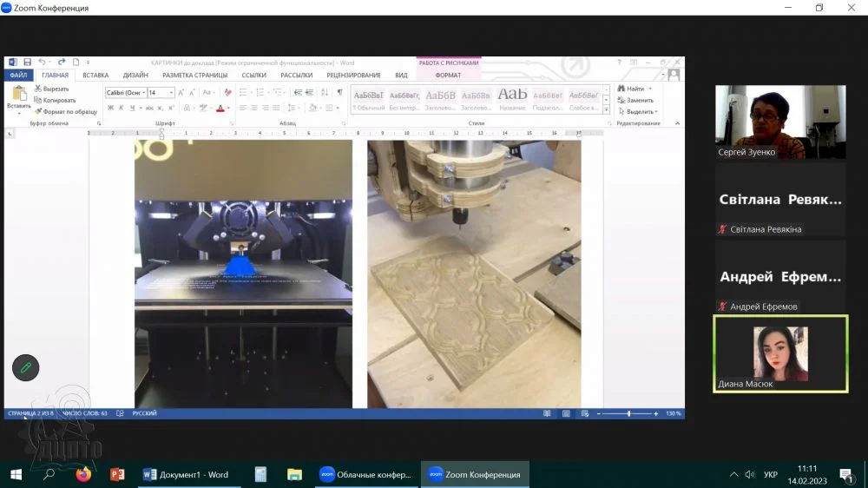
Task: Toggle underline Ч formatting
Action: coord(132,108)
